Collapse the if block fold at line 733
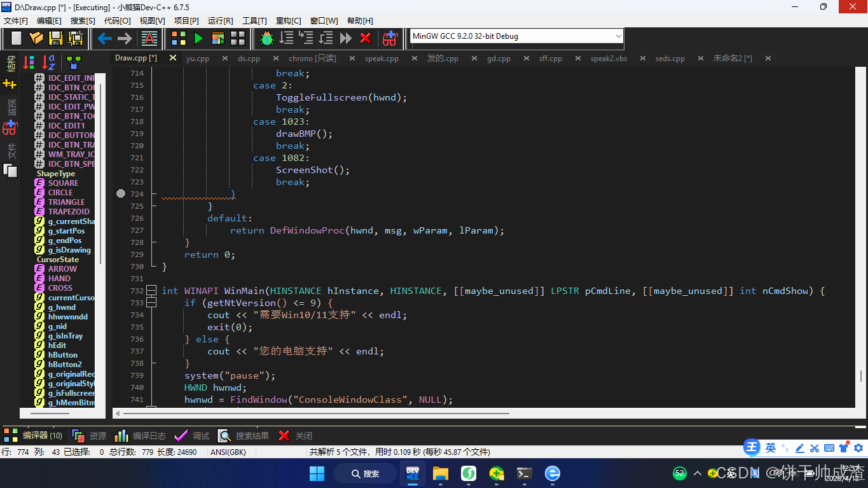The width and height of the screenshot is (868, 488). [x=151, y=303]
